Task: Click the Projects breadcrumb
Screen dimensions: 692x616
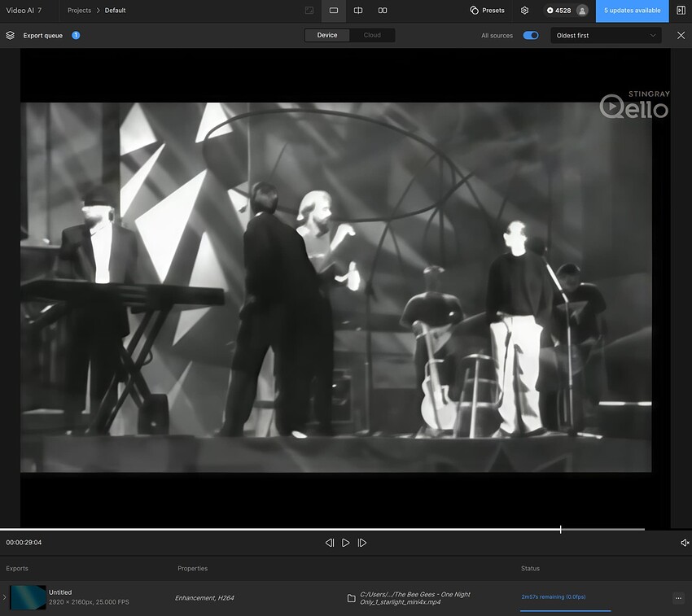Action: pos(79,11)
